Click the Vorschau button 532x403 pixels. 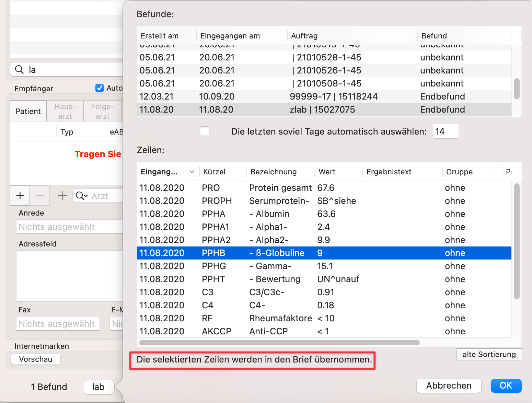[36, 359]
